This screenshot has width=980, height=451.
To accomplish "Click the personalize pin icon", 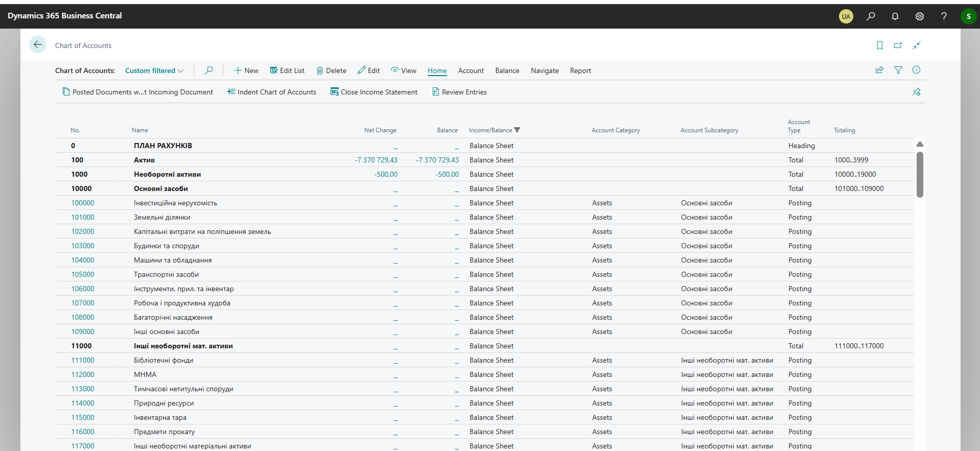I will [917, 92].
